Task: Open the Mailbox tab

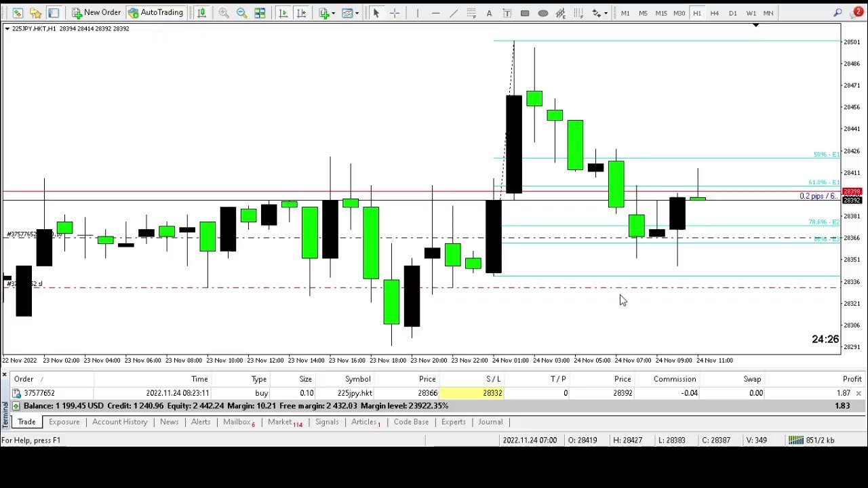Action: pos(239,422)
